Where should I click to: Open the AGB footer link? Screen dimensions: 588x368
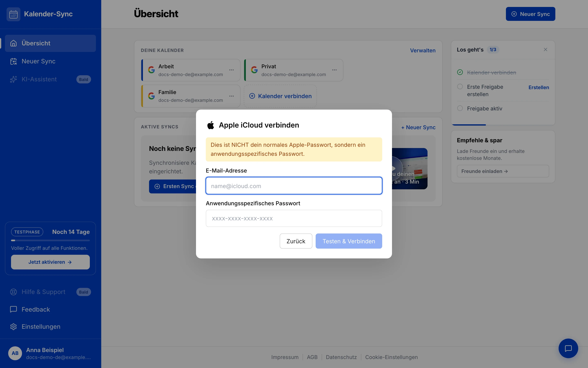click(x=312, y=357)
